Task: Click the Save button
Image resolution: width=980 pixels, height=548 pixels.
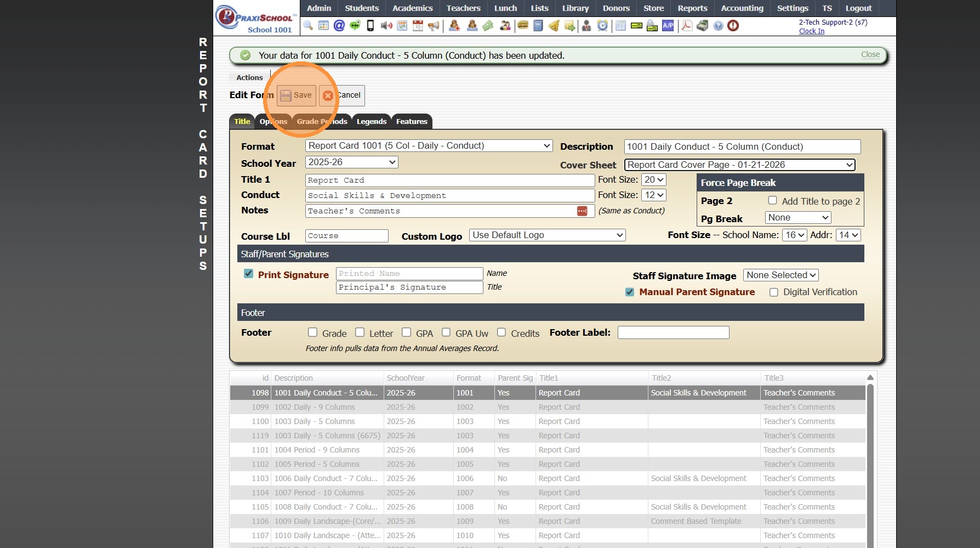Action: [x=297, y=95]
